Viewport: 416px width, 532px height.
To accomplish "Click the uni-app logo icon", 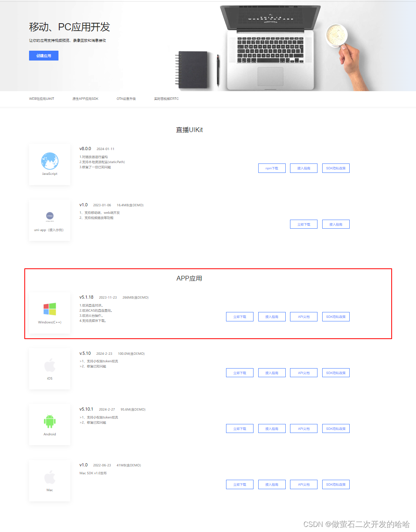I will click(50, 216).
